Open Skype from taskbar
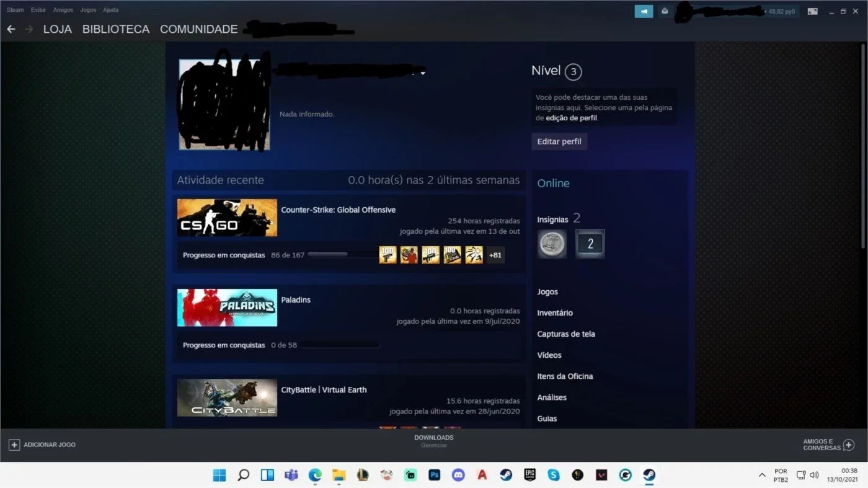The height and width of the screenshot is (488, 868). click(x=554, y=475)
